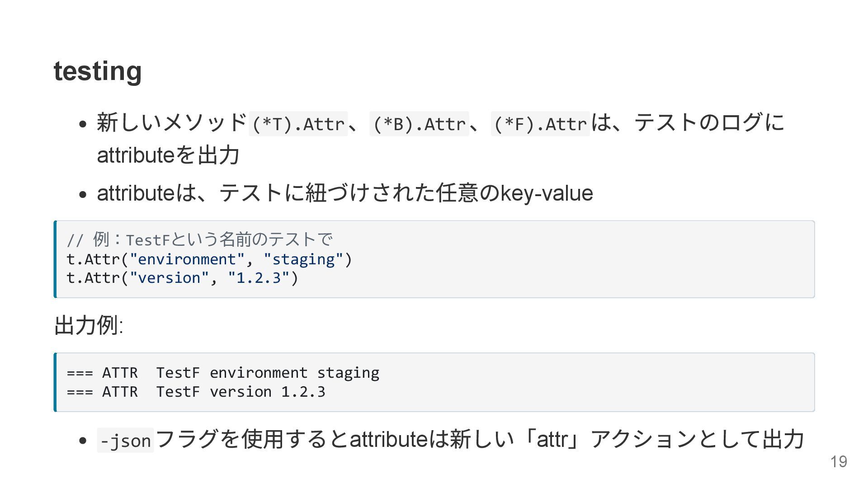This screenshot has height=488, width=868.
Task: Click the "テストのログに" text
Action: point(709,123)
